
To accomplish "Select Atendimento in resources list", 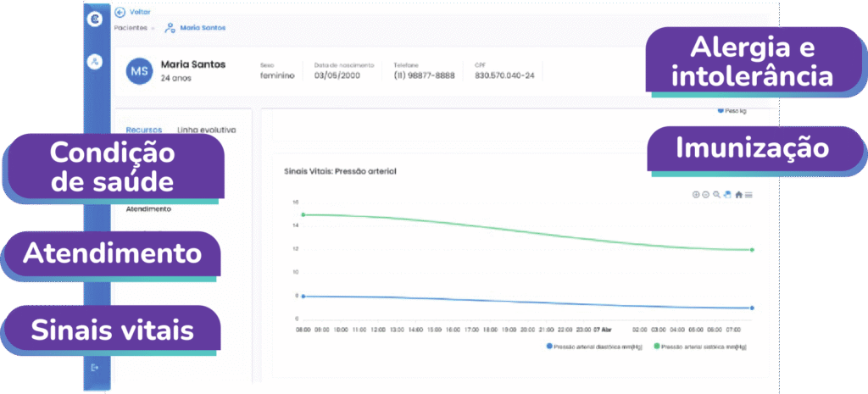I will tap(148, 208).
